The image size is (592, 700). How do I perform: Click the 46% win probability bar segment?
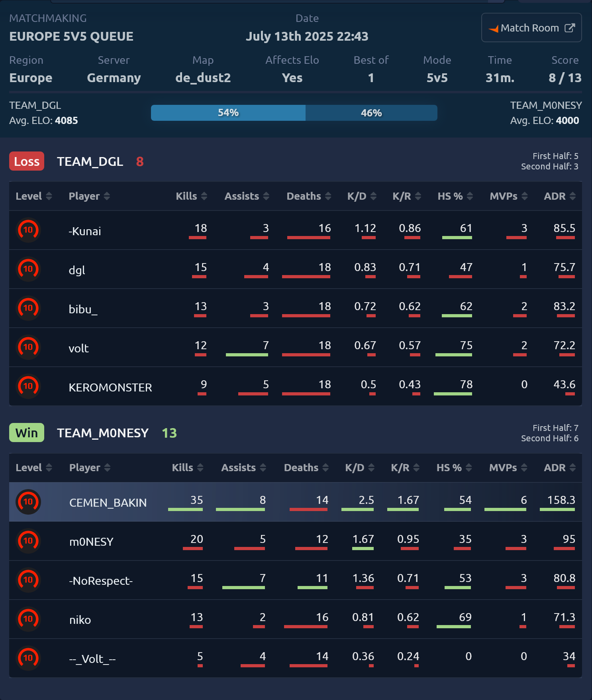coord(371,113)
